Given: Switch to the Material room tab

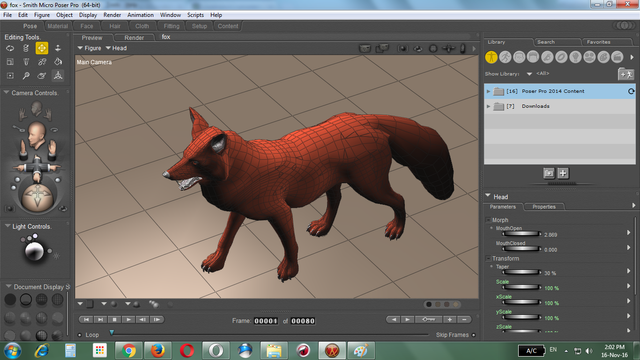Looking at the screenshot, I should pos(58,26).
